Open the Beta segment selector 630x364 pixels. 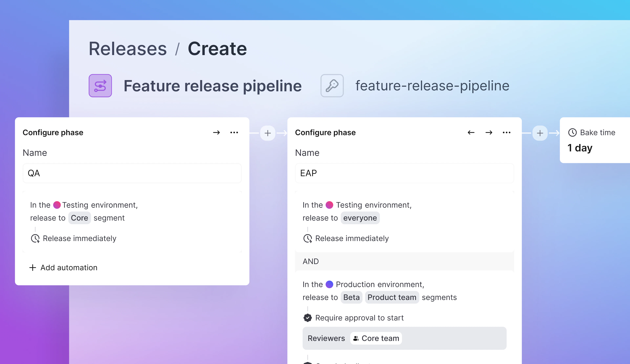(351, 297)
